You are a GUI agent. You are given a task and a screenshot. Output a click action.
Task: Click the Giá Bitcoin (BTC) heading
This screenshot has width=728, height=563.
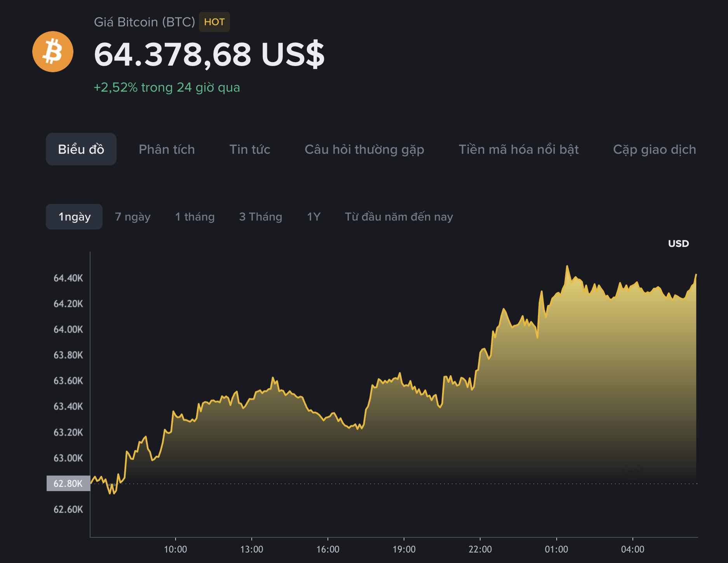point(145,22)
